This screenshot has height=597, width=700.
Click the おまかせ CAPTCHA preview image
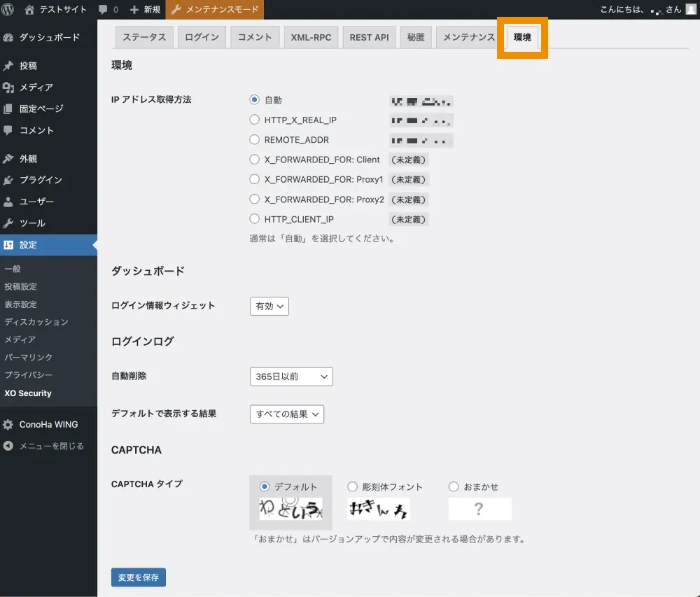479,509
